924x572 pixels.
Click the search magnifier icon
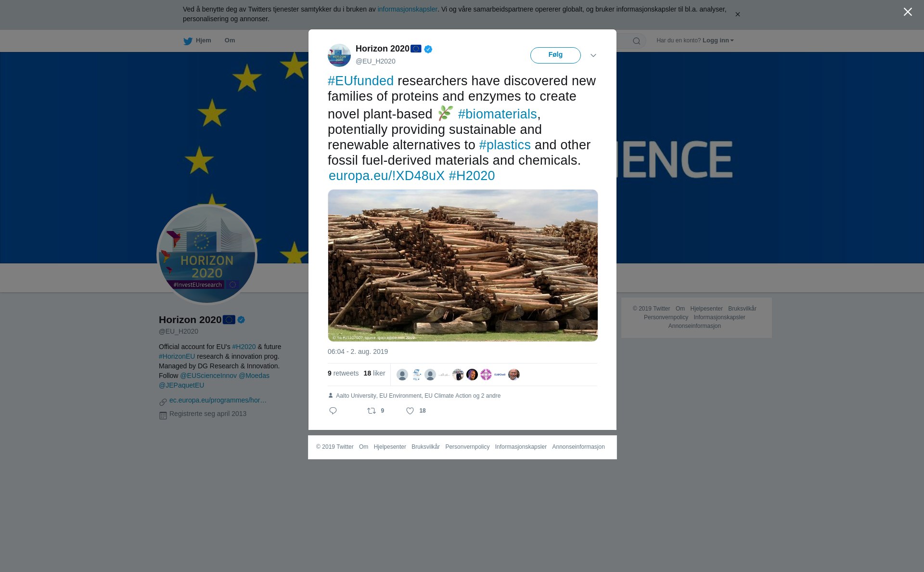click(637, 41)
